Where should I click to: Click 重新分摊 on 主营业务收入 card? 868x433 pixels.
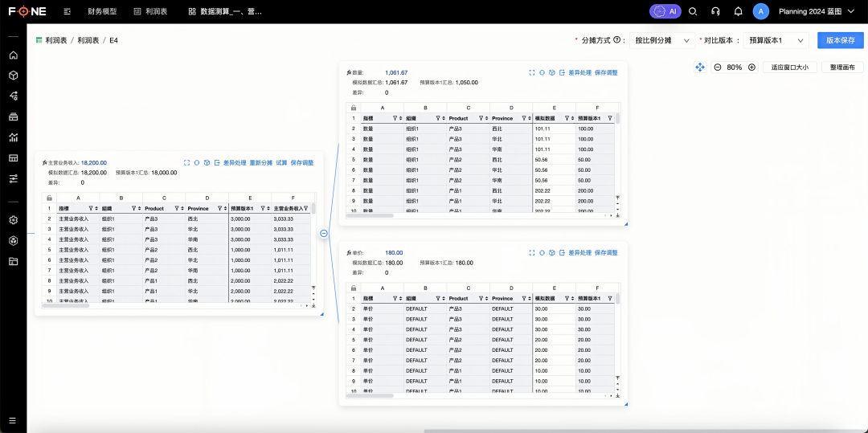coord(260,162)
